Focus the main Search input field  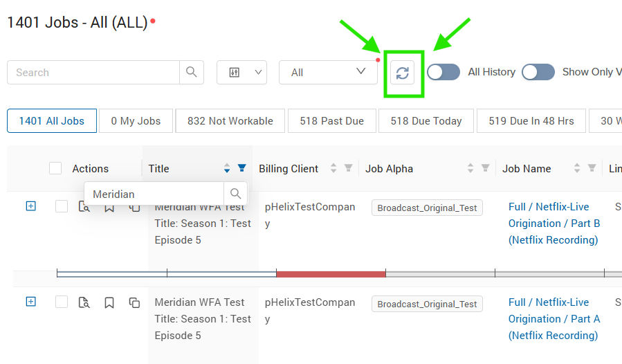[93, 72]
